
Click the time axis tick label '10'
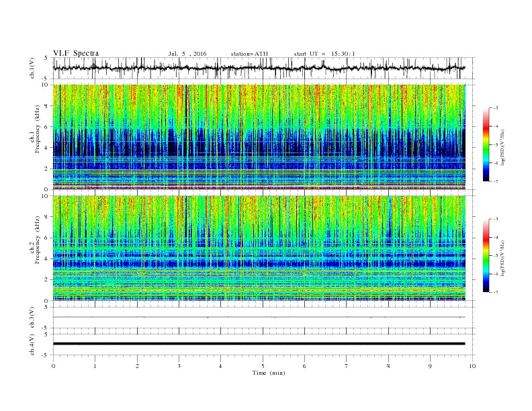(472, 366)
